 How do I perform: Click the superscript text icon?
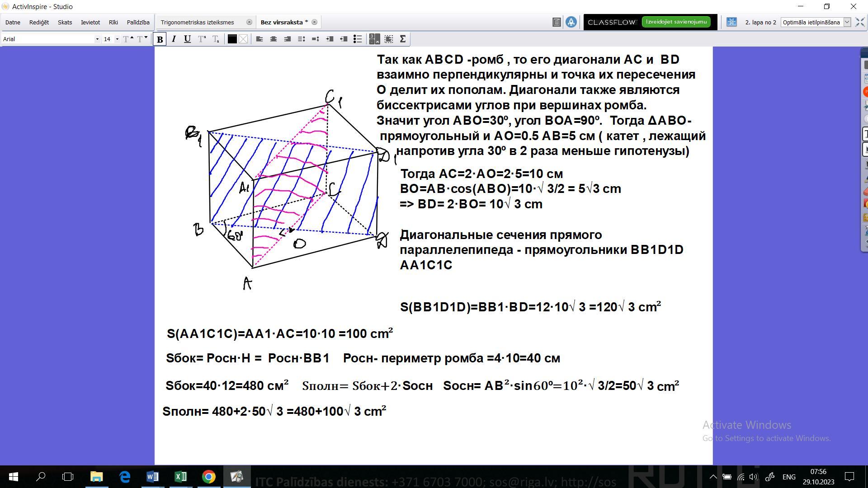[202, 39]
